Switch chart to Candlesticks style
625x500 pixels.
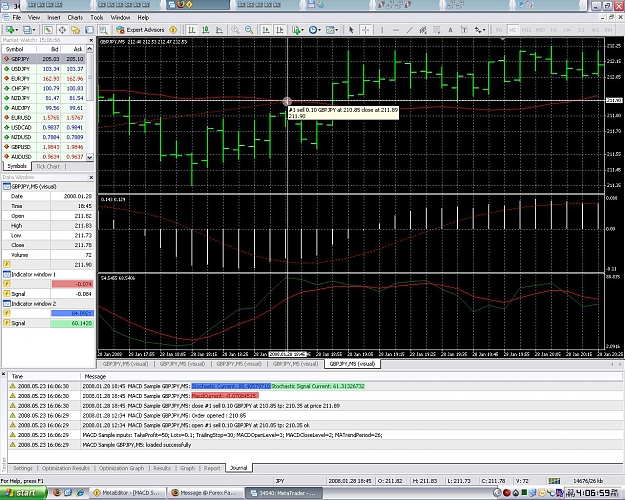click(206, 30)
